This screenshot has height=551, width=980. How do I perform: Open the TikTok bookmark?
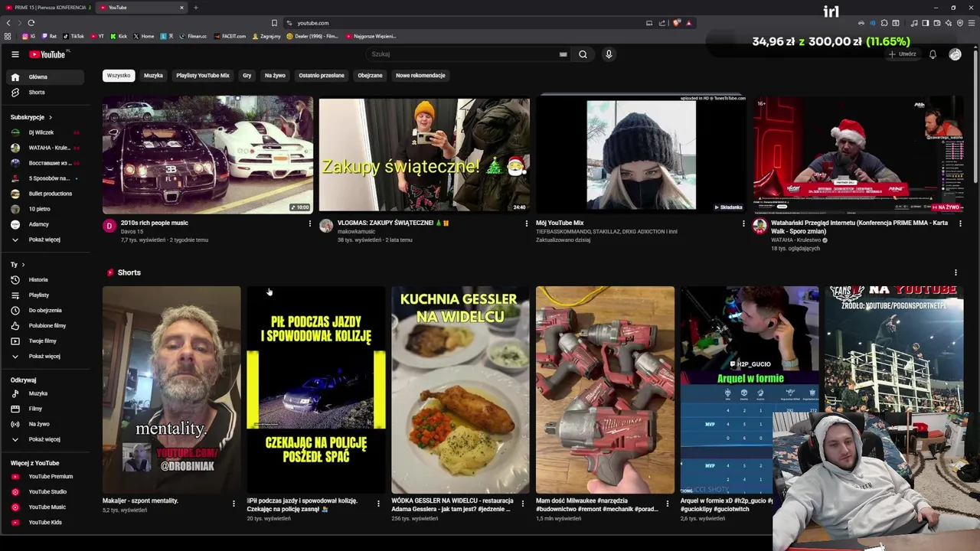73,36
